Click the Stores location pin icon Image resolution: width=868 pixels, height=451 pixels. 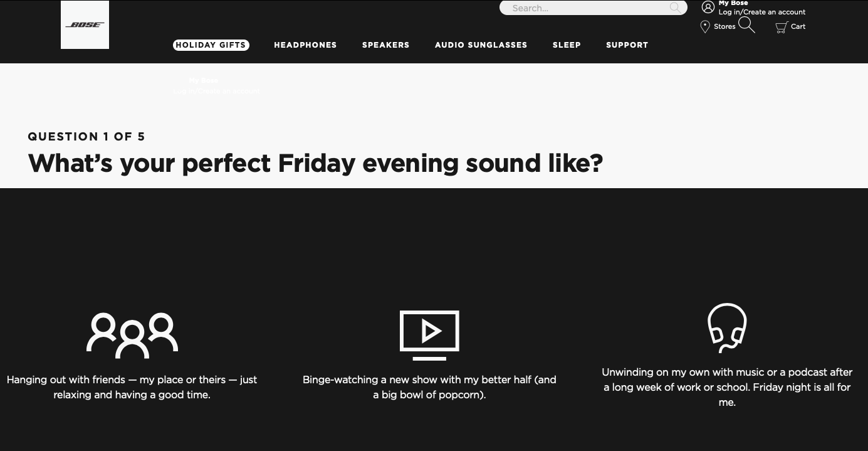pos(705,26)
